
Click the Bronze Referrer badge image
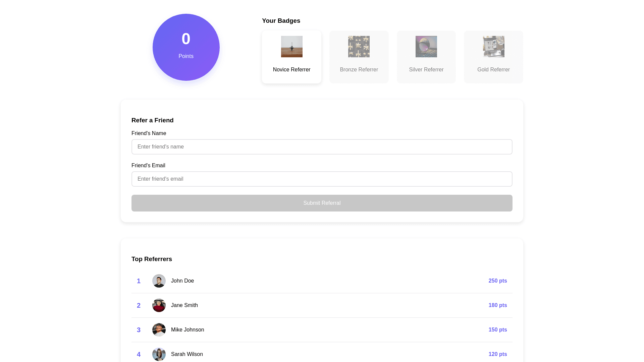coord(359,47)
